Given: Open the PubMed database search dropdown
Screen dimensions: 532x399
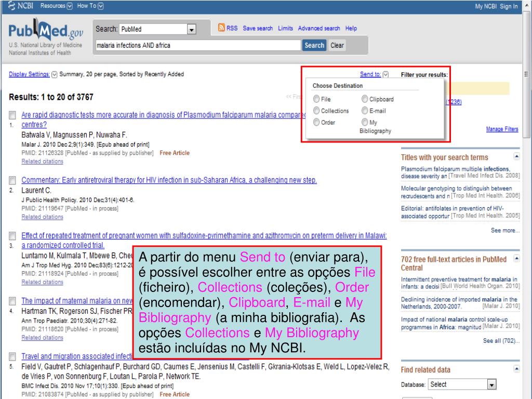Looking at the screenshot, I should pos(191,30).
